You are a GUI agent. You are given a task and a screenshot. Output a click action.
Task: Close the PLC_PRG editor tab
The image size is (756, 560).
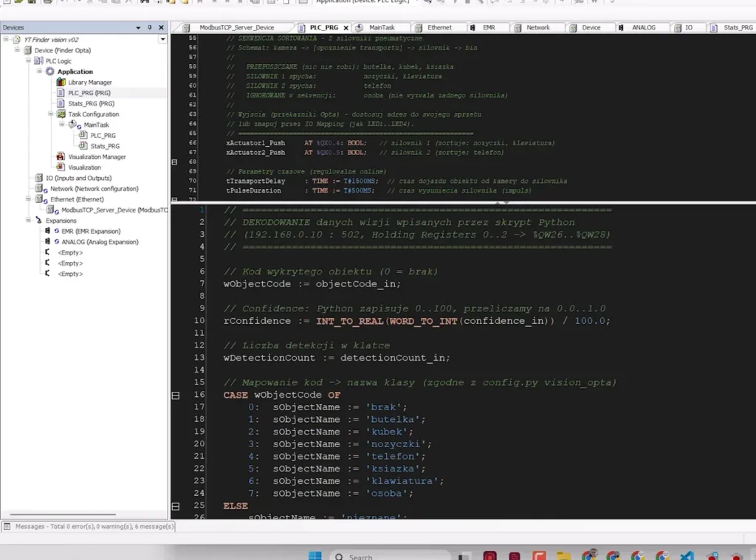point(346,28)
